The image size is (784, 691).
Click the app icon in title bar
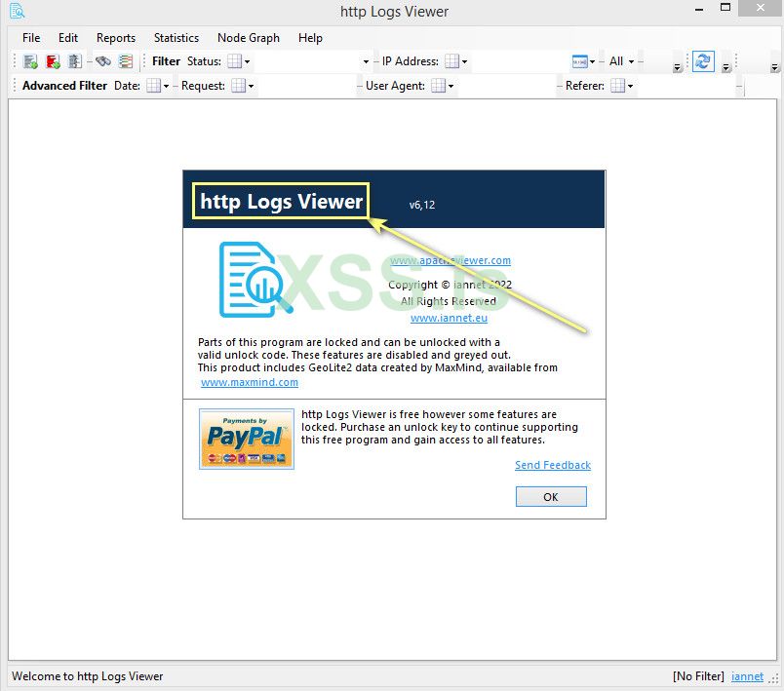tap(17, 11)
